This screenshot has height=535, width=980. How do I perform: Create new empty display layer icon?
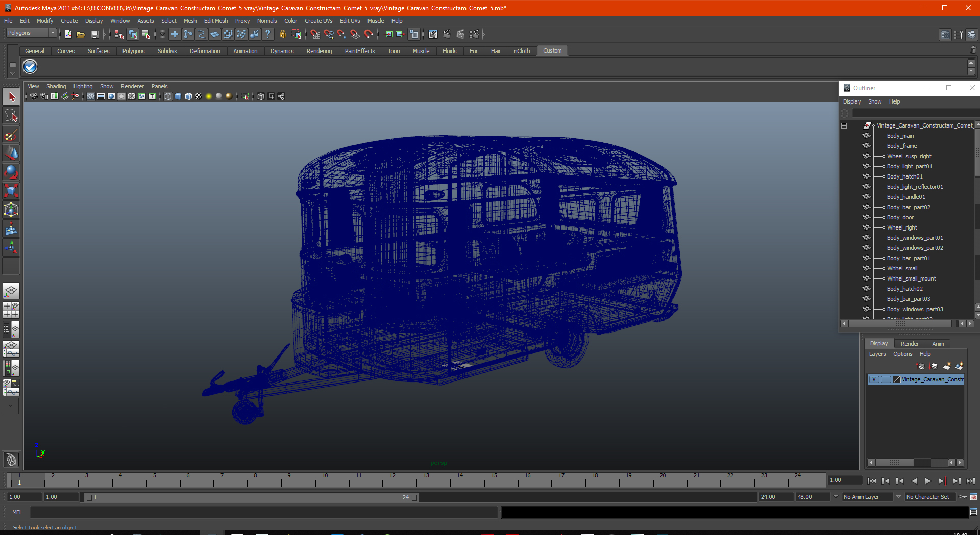coord(947,366)
